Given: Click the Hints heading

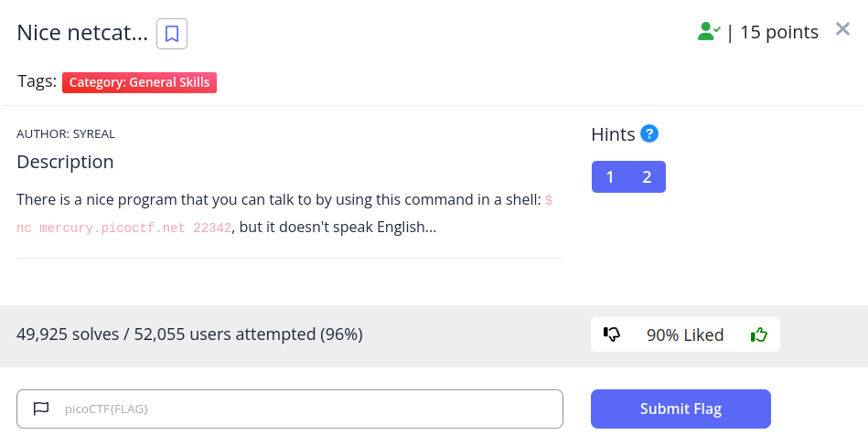Looking at the screenshot, I should tap(613, 134).
